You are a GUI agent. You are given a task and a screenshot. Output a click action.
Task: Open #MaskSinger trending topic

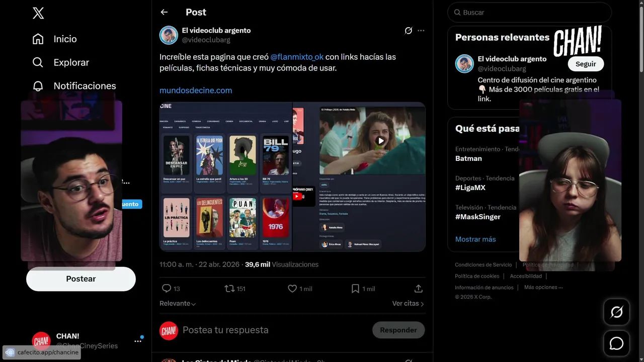(477, 217)
